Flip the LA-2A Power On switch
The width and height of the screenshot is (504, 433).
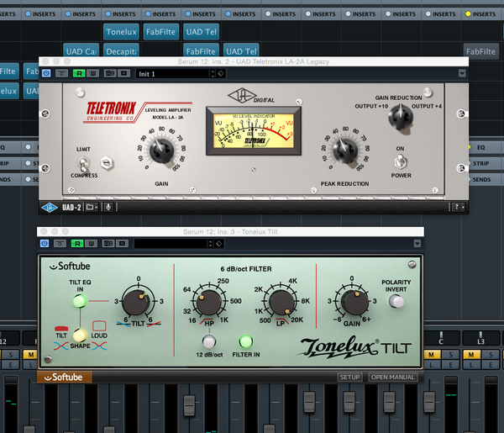click(x=401, y=161)
